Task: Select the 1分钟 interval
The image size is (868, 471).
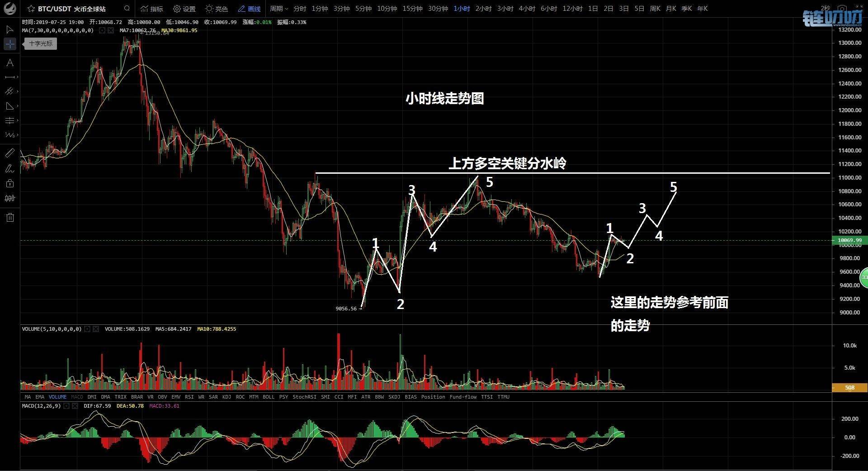Action: [x=320, y=9]
